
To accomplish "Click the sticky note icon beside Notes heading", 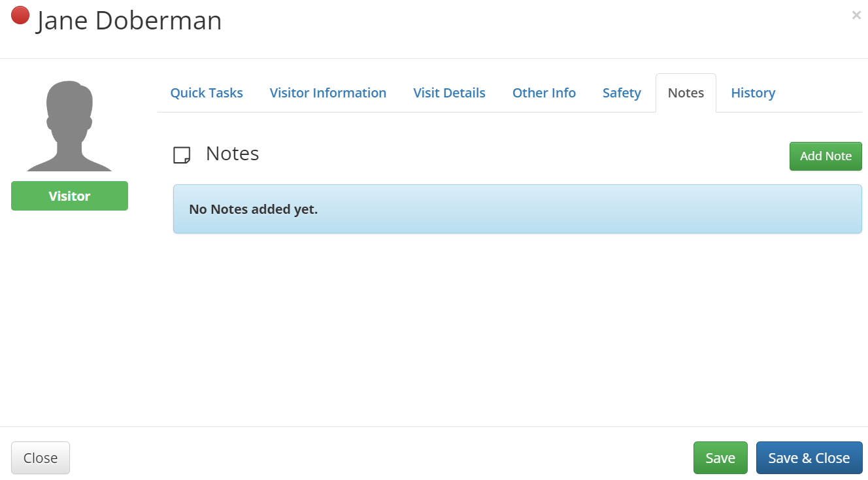I will coord(182,155).
